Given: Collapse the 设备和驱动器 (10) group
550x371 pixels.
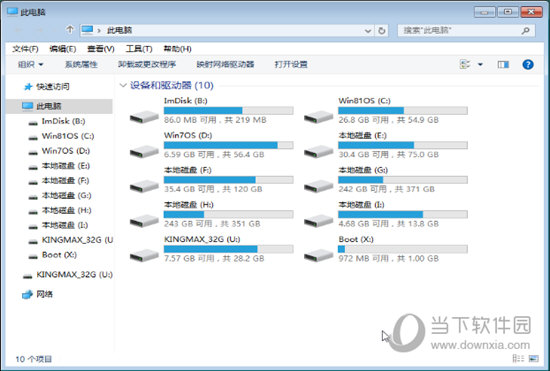Looking at the screenshot, I should coord(123,85).
